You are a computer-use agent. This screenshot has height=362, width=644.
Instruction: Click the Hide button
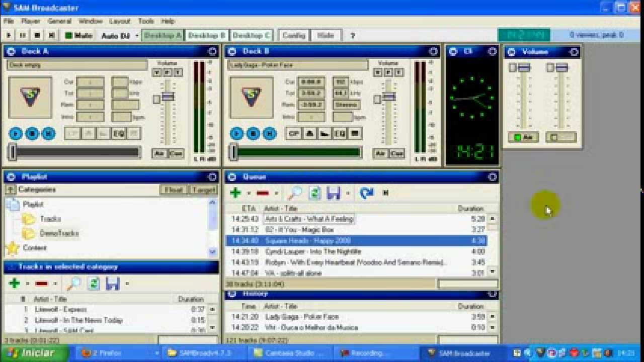(x=326, y=35)
